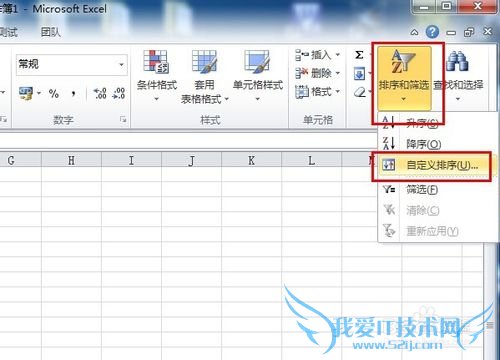Screen dimensions: 500x360
Task: Expand the Delete (删除) dropdown arrow
Action: click(x=338, y=73)
